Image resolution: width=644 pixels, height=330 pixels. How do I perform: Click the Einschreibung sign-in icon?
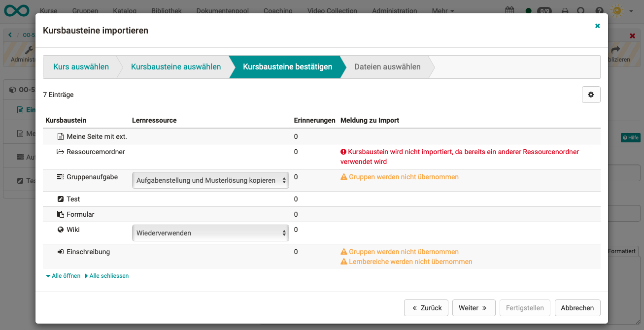[61, 252]
